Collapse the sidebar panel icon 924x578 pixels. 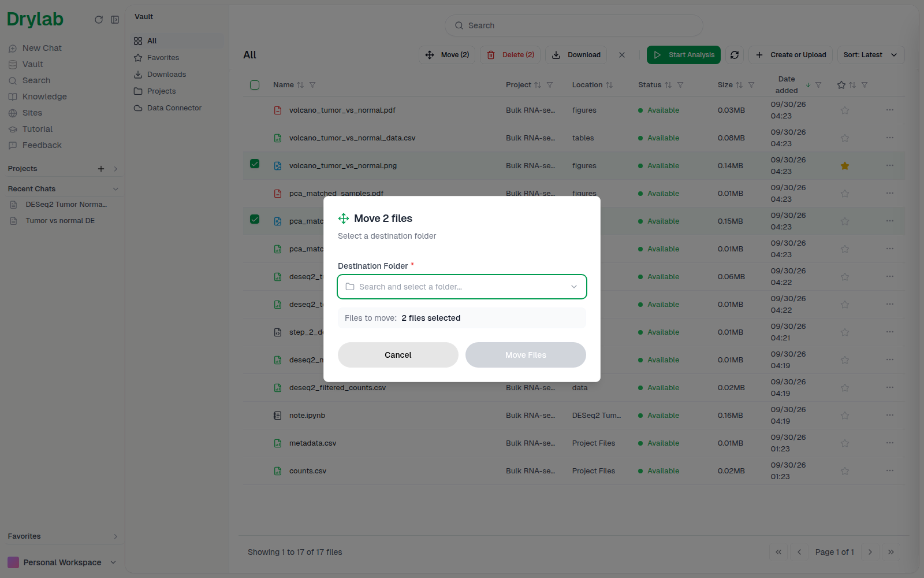[115, 20]
